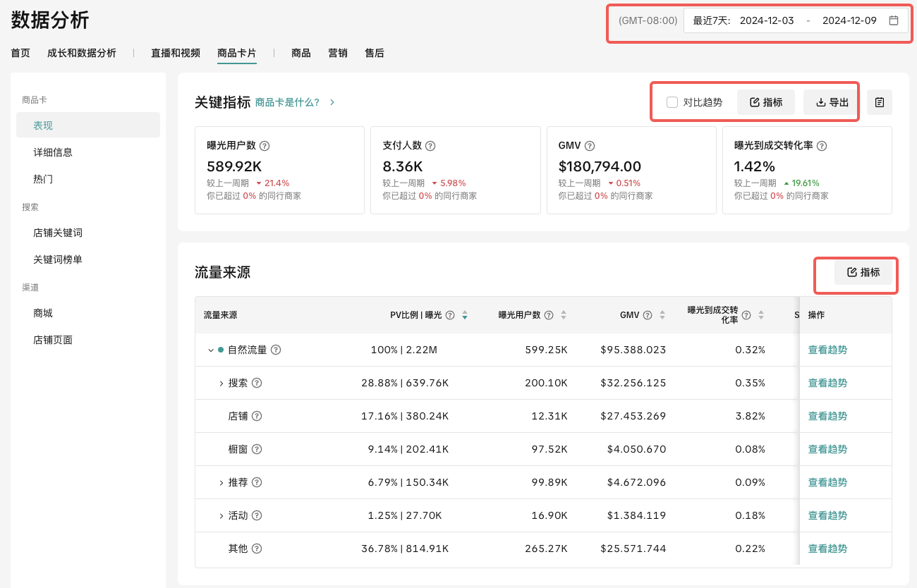Open the 营销 tab
The height and width of the screenshot is (588, 917).
click(337, 53)
